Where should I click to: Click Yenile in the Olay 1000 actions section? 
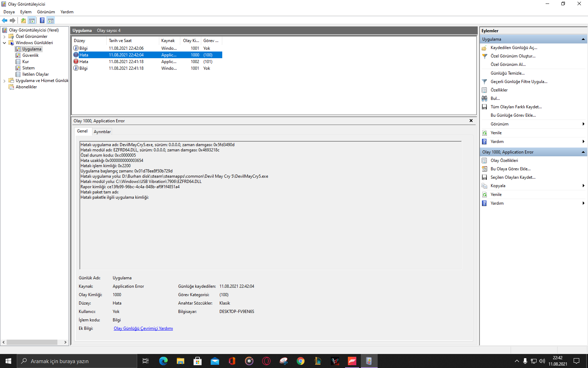(496, 195)
